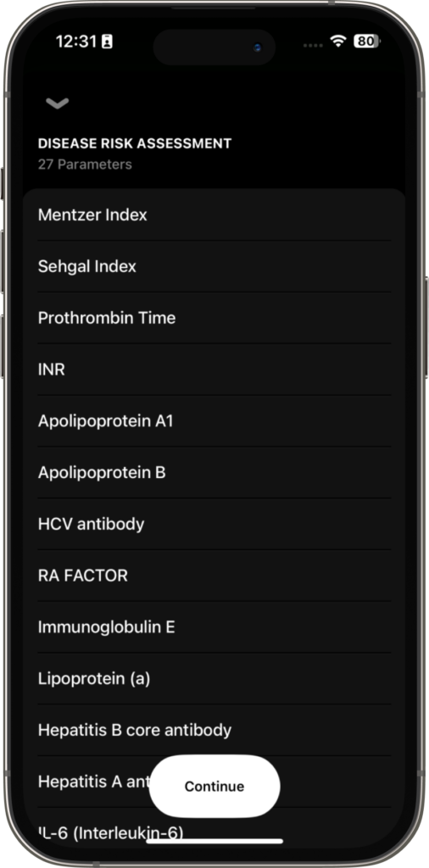Tap the Apolipoprotein B entry
Screen dimensions: 429x868
point(214,472)
